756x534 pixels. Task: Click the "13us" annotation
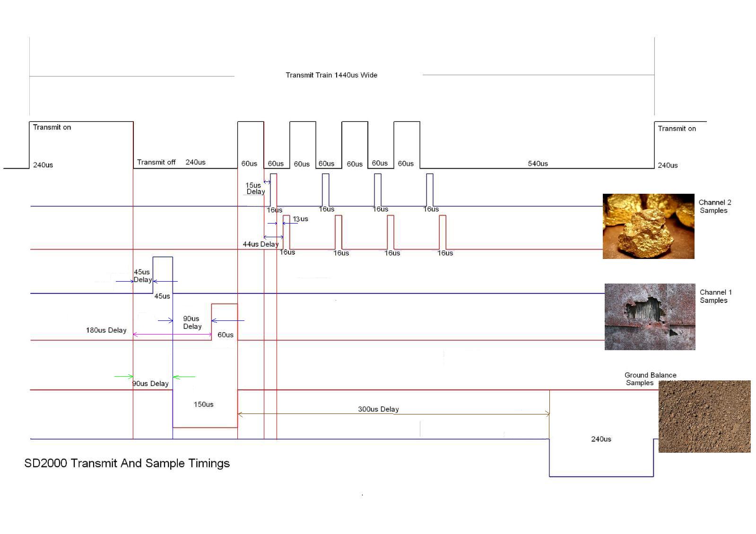point(300,219)
